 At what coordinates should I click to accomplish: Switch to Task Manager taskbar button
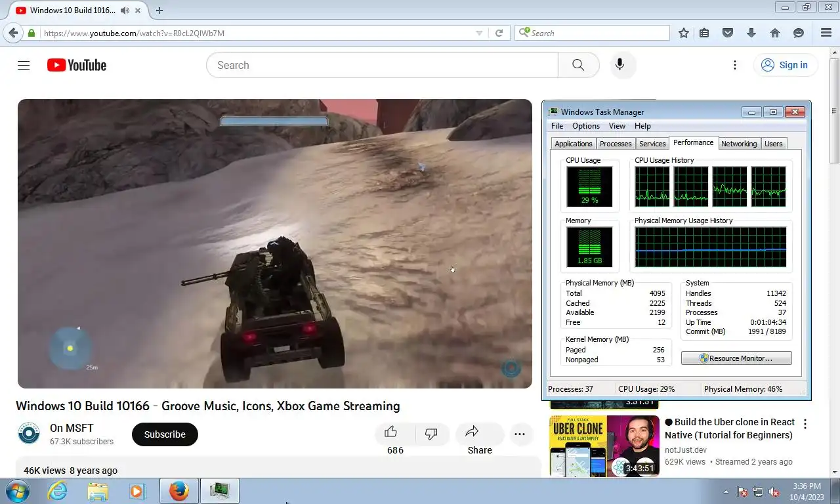click(x=219, y=491)
